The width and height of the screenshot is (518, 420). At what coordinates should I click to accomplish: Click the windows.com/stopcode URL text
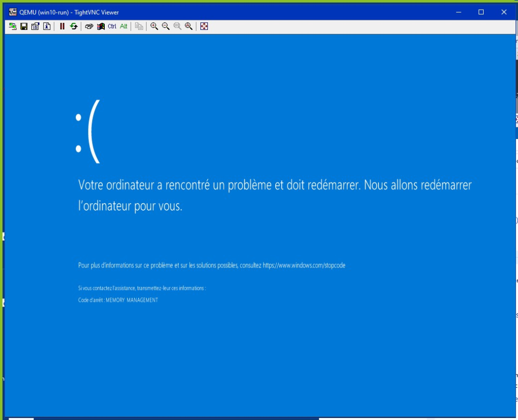[304, 265]
